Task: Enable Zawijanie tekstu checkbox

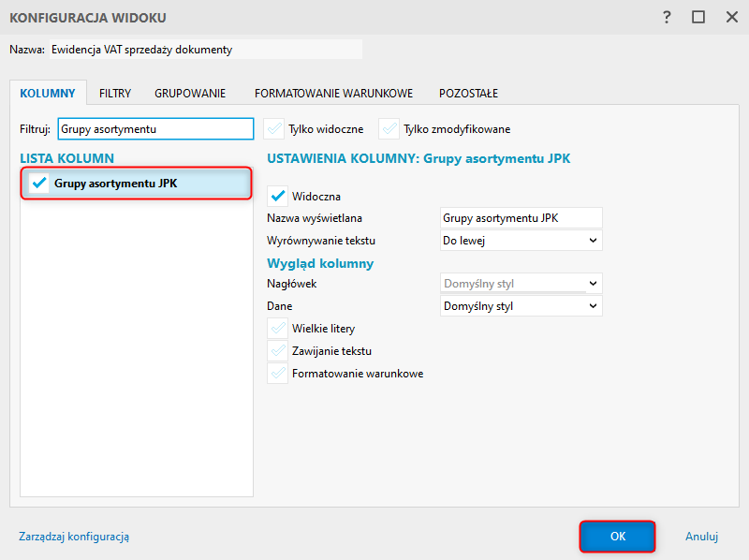Action: [x=277, y=351]
